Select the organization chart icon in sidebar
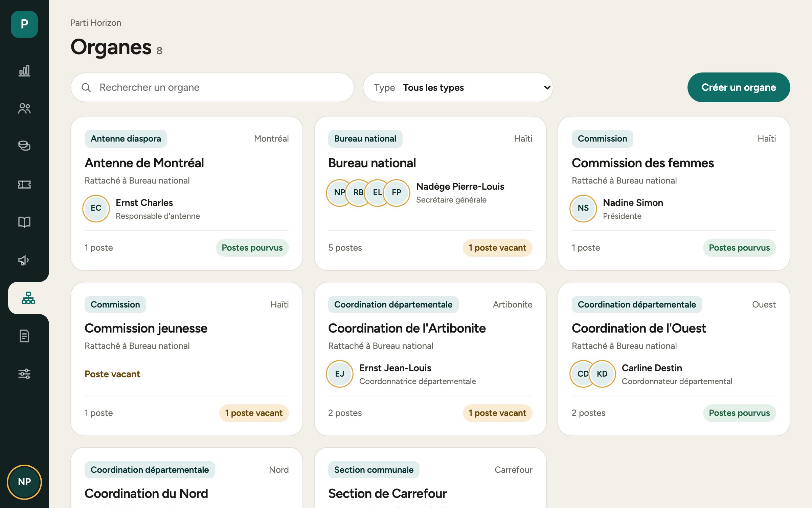The image size is (812, 508). tap(28, 298)
